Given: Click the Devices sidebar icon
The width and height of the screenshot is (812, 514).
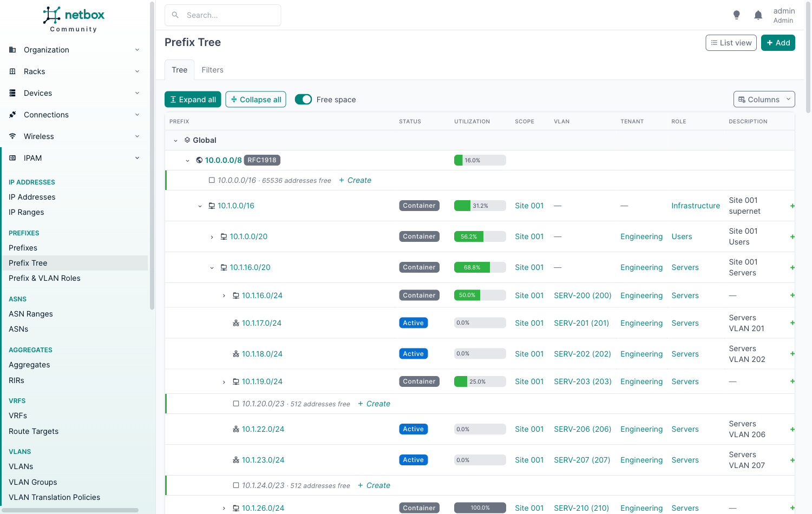Looking at the screenshot, I should pos(12,93).
